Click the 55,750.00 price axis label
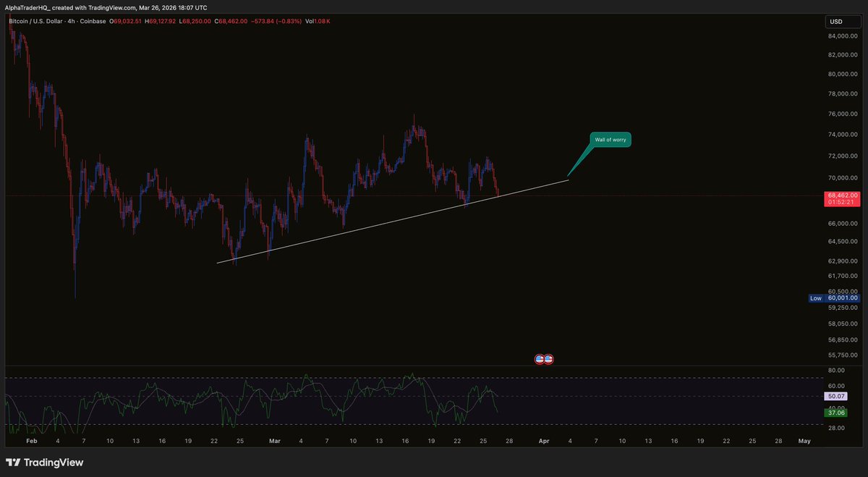 (x=843, y=355)
